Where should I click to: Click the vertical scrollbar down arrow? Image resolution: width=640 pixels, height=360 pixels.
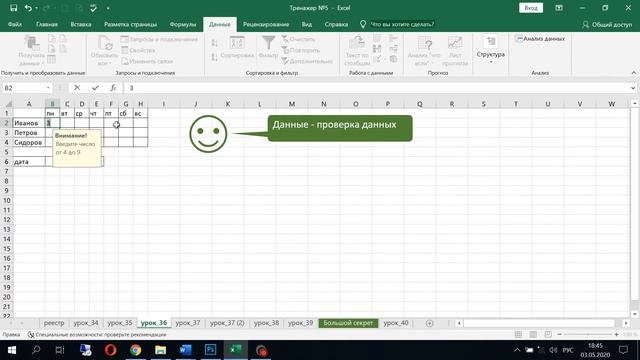pos(634,314)
